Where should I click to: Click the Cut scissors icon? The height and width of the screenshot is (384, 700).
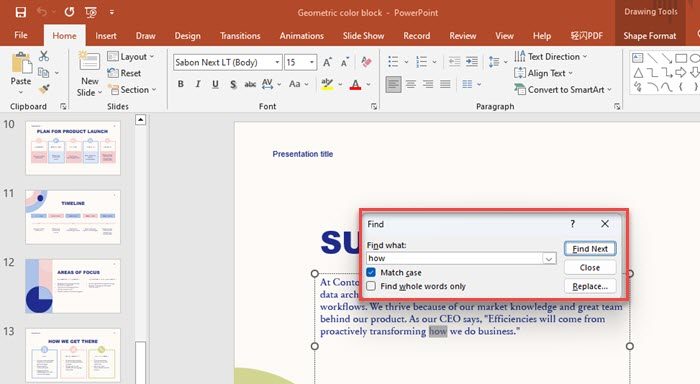[x=44, y=56]
